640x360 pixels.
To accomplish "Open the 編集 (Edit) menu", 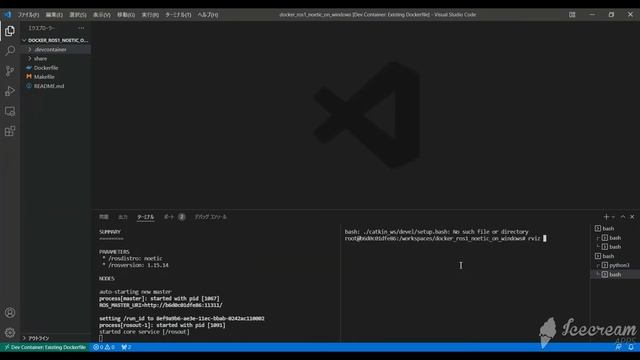I will [54, 15].
